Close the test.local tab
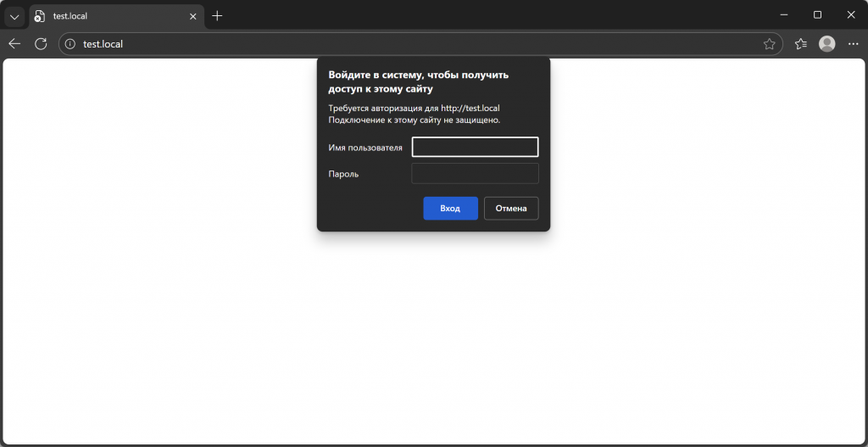Viewport: 868px width, 447px height. point(192,16)
